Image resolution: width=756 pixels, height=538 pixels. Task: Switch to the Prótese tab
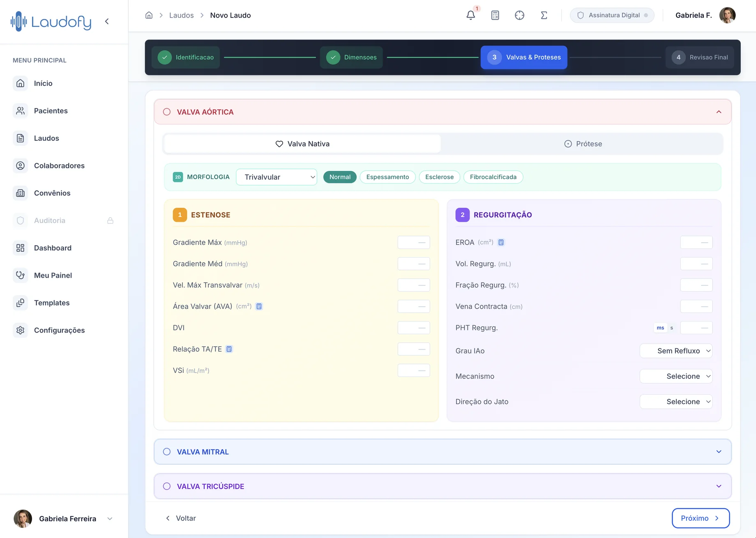point(583,144)
